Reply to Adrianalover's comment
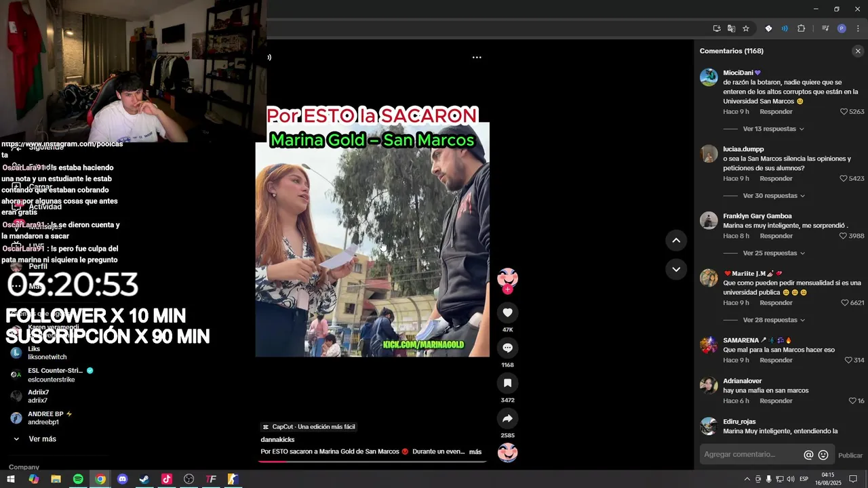Image resolution: width=868 pixels, height=488 pixels. (776, 401)
